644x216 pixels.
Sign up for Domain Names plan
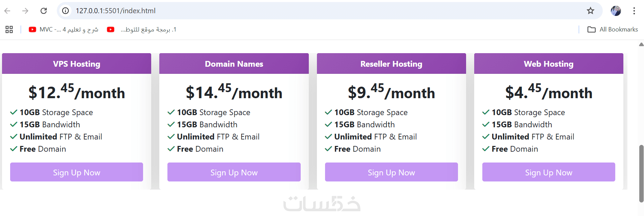pyautogui.click(x=234, y=172)
